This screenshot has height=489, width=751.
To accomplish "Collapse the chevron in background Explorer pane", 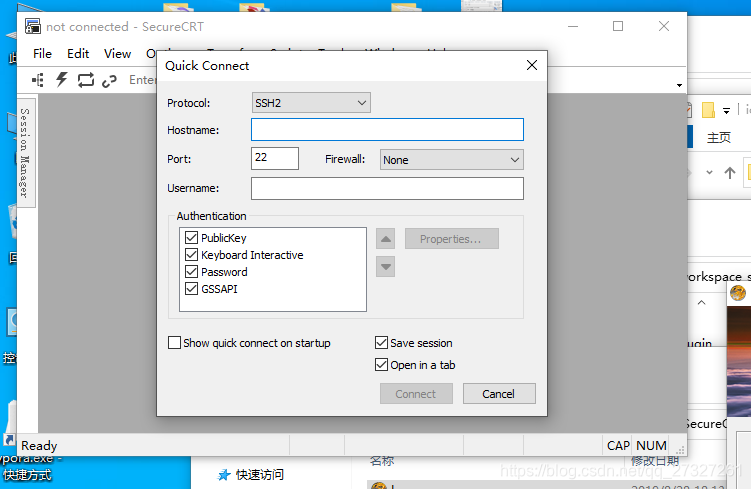I will [702, 303].
